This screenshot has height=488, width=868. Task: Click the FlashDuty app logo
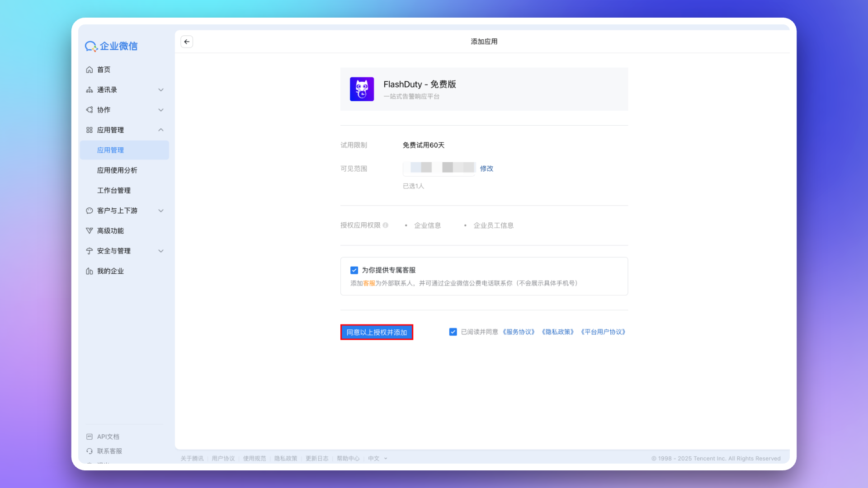point(362,89)
